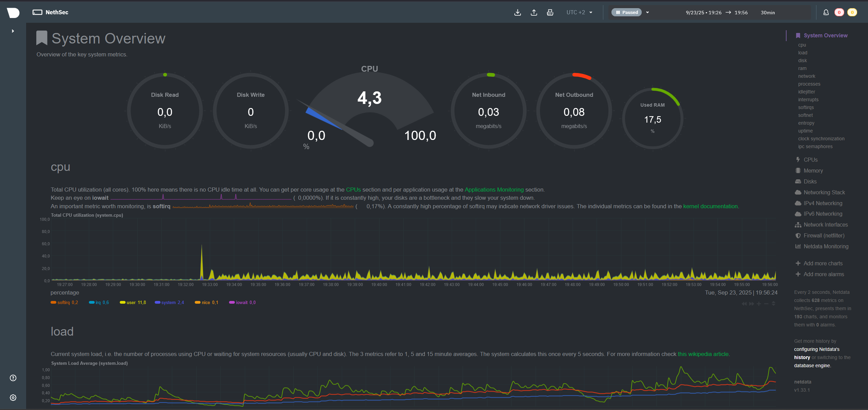Go to Network Interfaces section
Screen dimensions: 868x410
tap(826, 225)
